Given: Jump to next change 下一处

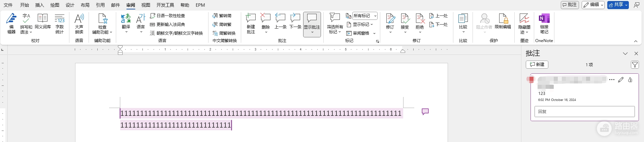Looking at the screenshot, I should coord(439,24).
